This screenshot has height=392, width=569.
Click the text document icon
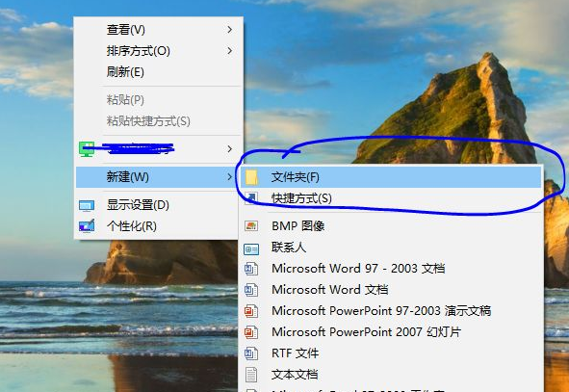(x=251, y=375)
